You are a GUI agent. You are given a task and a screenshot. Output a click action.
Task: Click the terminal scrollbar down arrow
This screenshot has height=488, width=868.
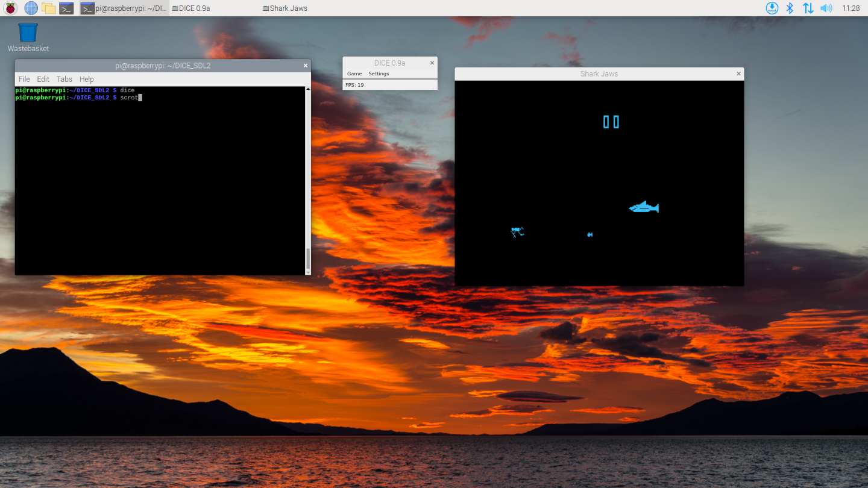(x=308, y=272)
